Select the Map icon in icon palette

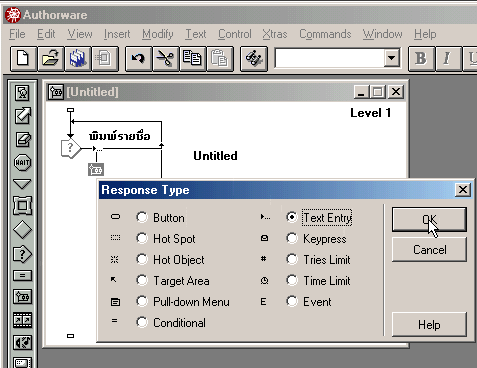point(22,296)
